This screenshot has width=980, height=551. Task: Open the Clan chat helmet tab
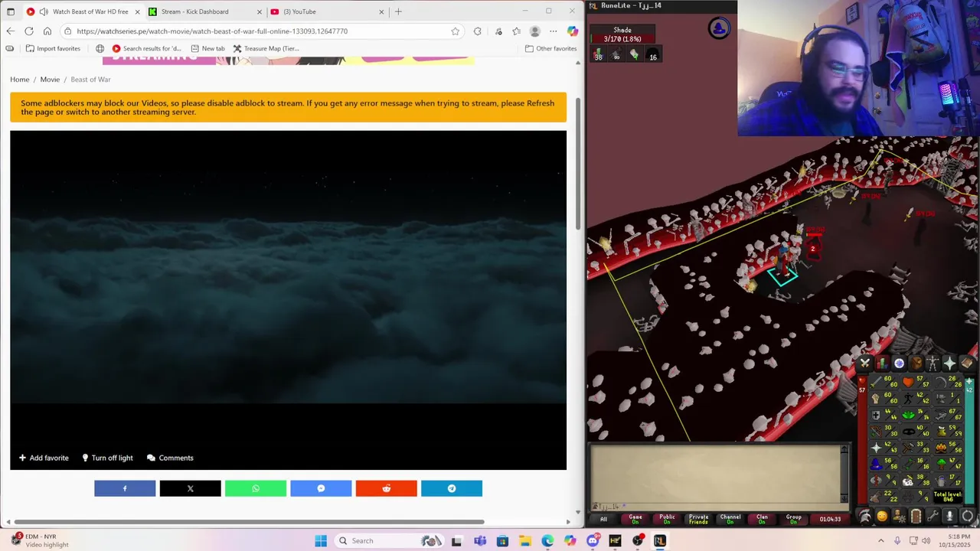pos(864,516)
